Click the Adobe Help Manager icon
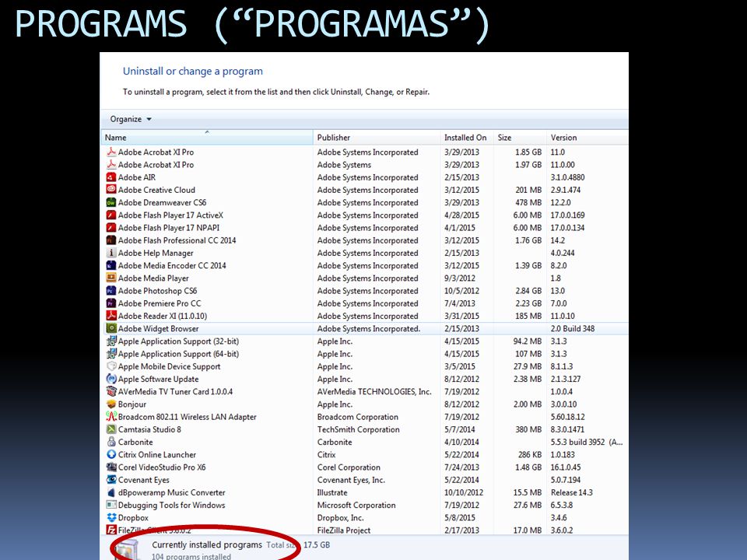 (111, 253)
